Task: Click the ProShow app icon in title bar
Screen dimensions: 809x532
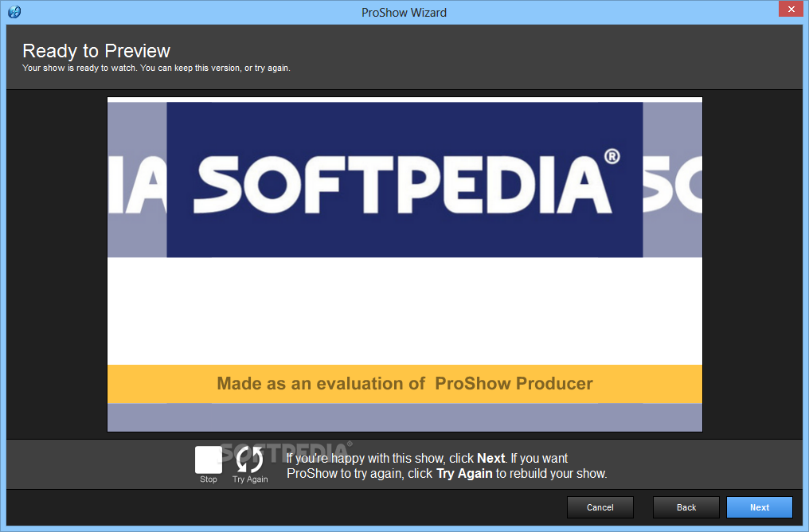Action: point(14,11)
